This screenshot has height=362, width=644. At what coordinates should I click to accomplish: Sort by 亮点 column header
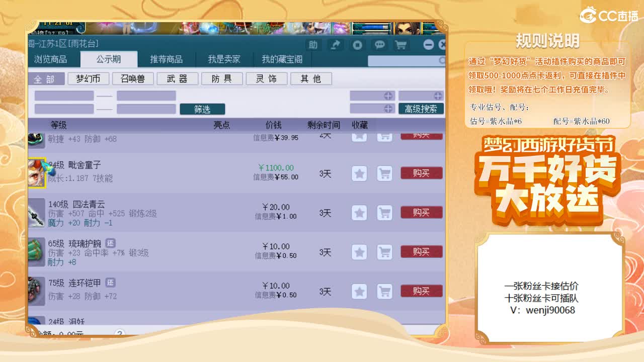(222, 125)
